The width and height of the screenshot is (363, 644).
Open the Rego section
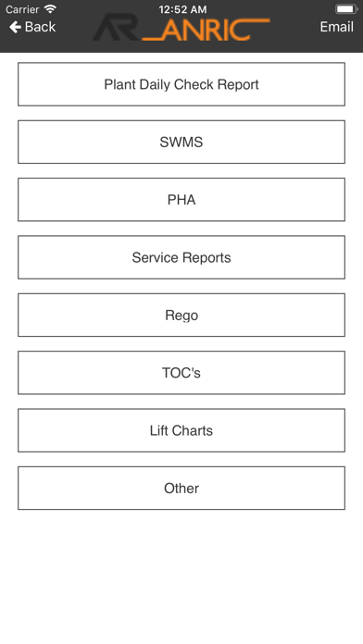point(181,315)
